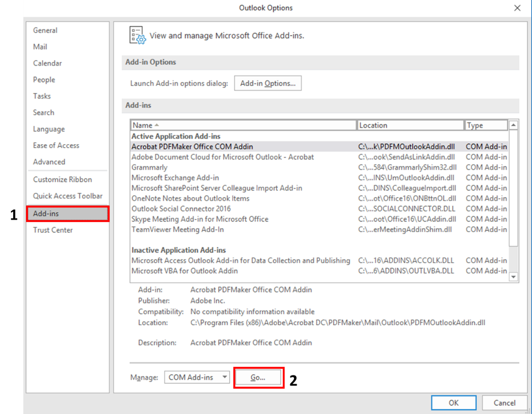Screen dimensions: 532x414
Task: Click the PDFMOutlookAddin.dll location cell
Action: [406, 147]
